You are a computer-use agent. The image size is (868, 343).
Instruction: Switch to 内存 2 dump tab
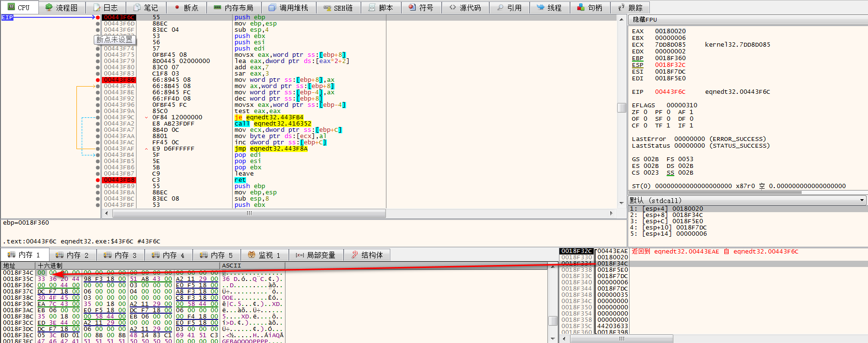pyautogui.click(x=73, y=255)
